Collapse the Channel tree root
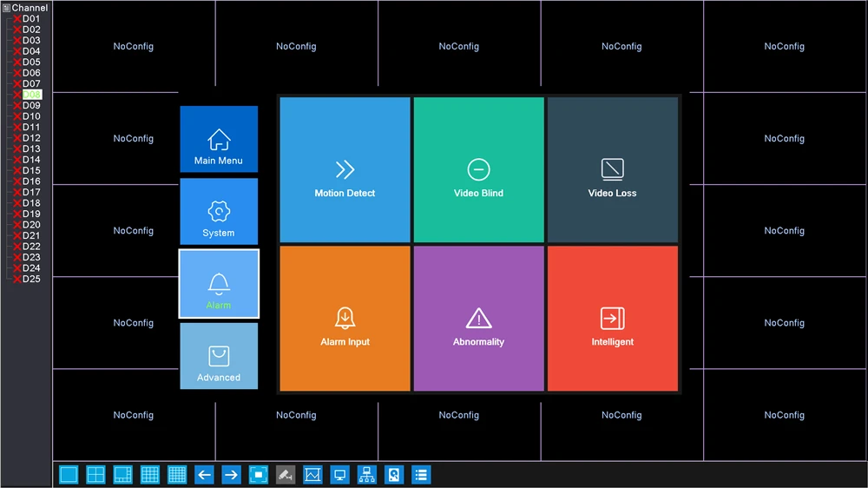868x488 pixels. pyautogui.click(x=7, y=8)
